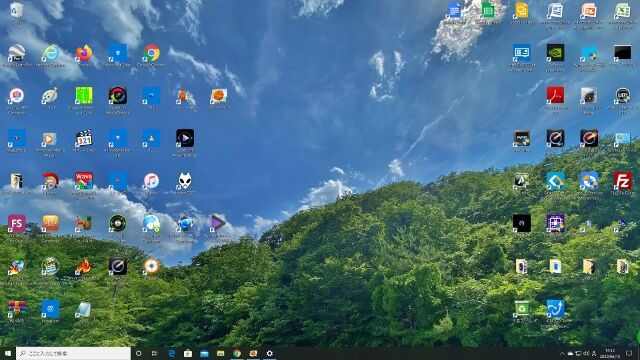
Task: Open File Explorer from the taskbar
Action: [x=220, y=353]
